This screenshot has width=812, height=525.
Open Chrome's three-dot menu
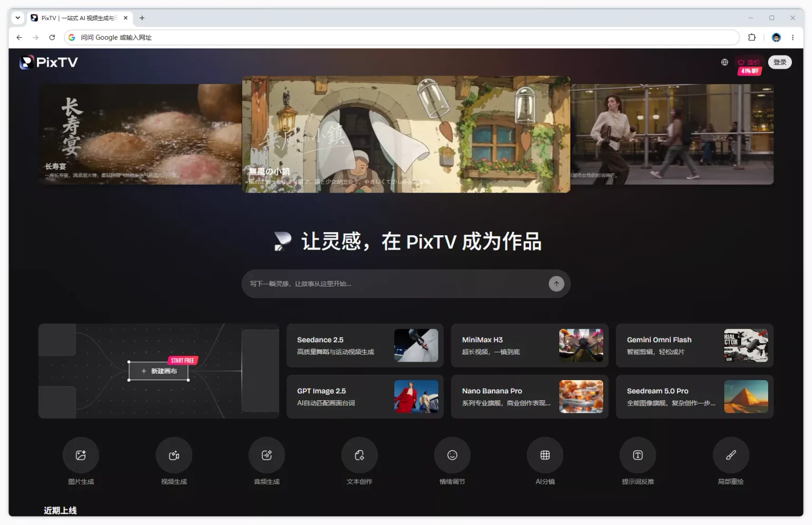point(792,38)
